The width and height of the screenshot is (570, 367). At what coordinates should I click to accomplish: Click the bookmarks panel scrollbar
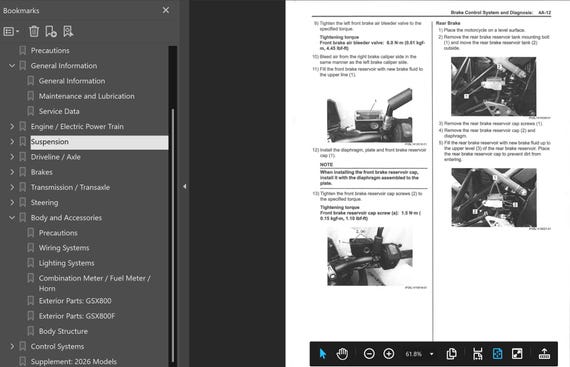[x=173, y=234]
